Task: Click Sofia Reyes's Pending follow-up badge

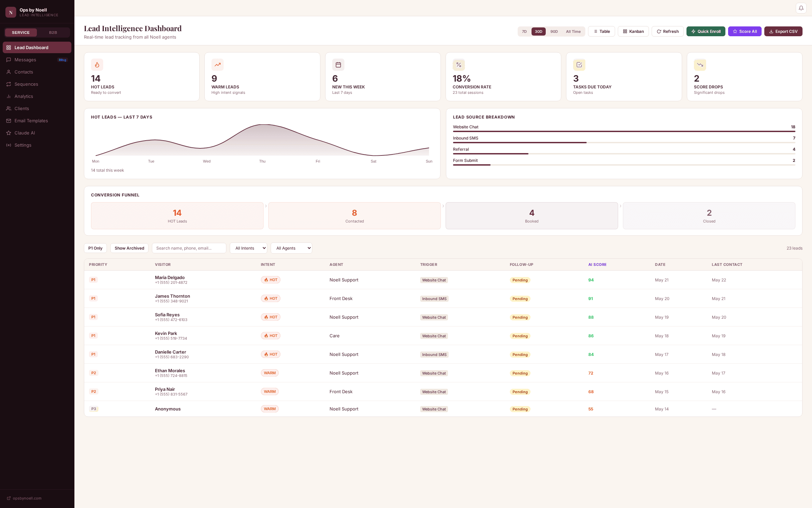Action: (520, 317)
